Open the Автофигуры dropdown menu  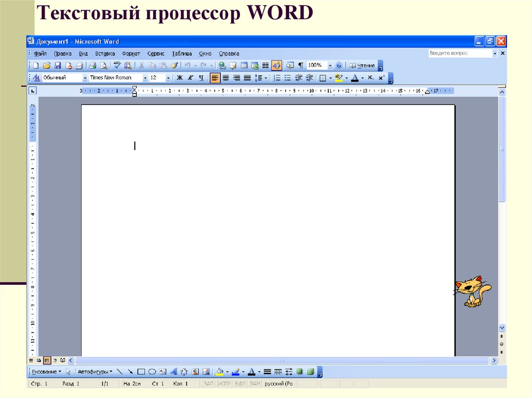95,372
